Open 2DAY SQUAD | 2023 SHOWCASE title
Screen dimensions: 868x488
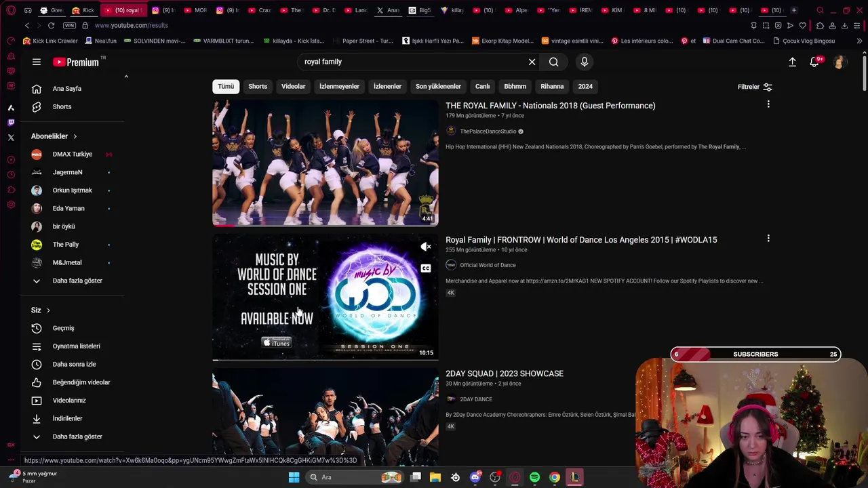505,373
